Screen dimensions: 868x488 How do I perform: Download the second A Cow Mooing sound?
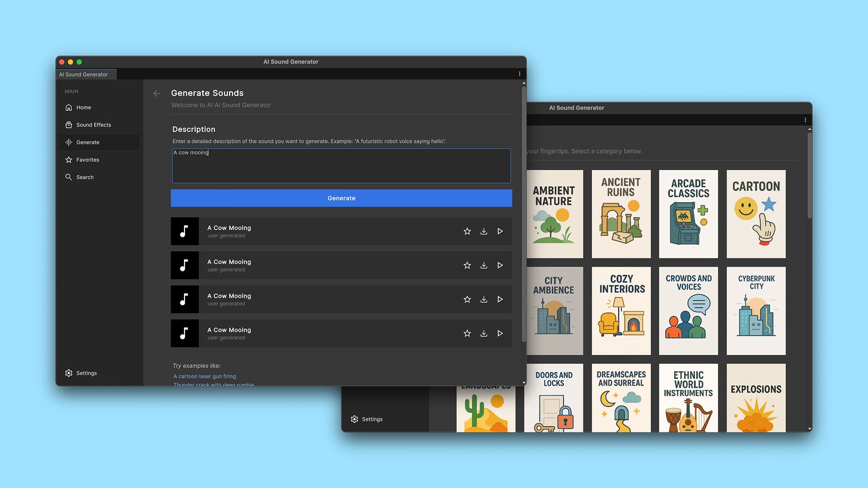484,265
